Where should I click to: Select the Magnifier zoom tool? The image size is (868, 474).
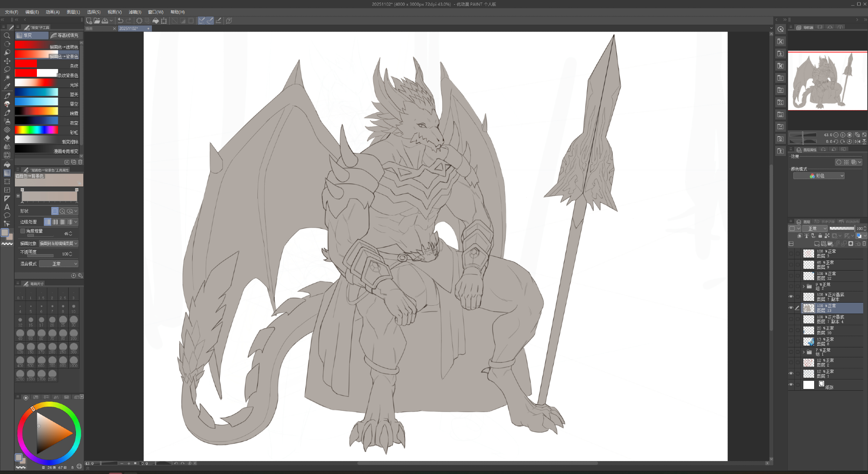click(x=7, y=36)
